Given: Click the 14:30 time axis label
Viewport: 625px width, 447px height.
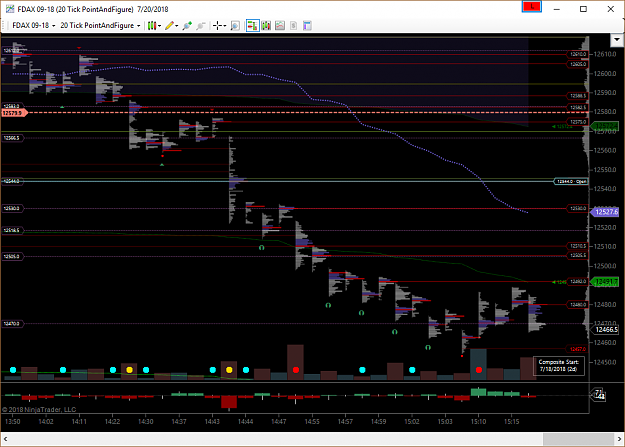Looking at the screenshot, I should click(x=145, y=421).
